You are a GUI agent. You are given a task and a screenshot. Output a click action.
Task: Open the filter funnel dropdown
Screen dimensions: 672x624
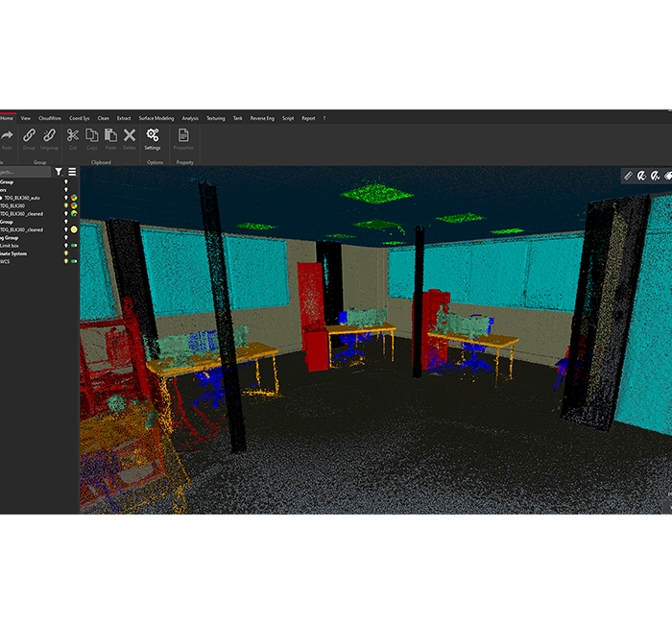[59, 172]
